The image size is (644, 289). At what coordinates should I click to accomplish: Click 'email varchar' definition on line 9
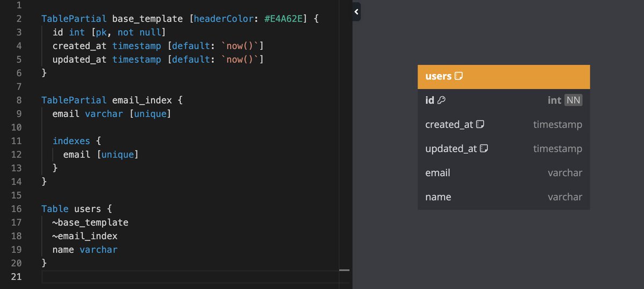pos(88,114)
